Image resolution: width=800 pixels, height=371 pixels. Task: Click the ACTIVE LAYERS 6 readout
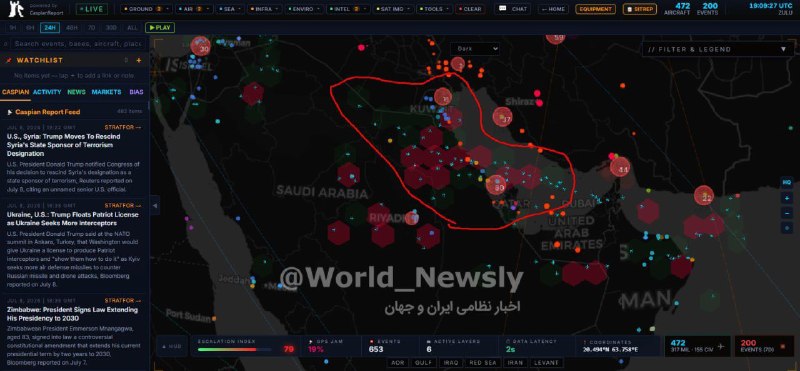coord(430,350)
